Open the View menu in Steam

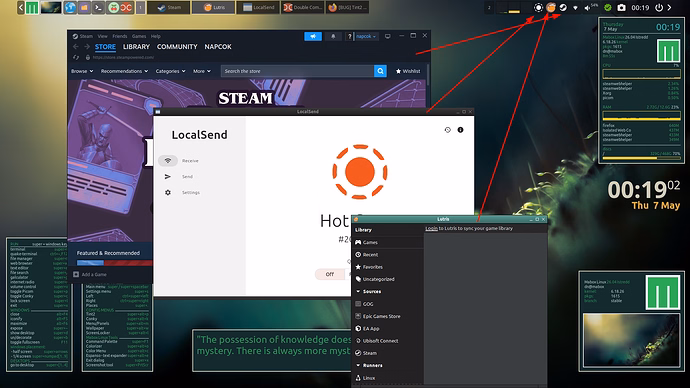pyautogui.click(x=103, y=37)
